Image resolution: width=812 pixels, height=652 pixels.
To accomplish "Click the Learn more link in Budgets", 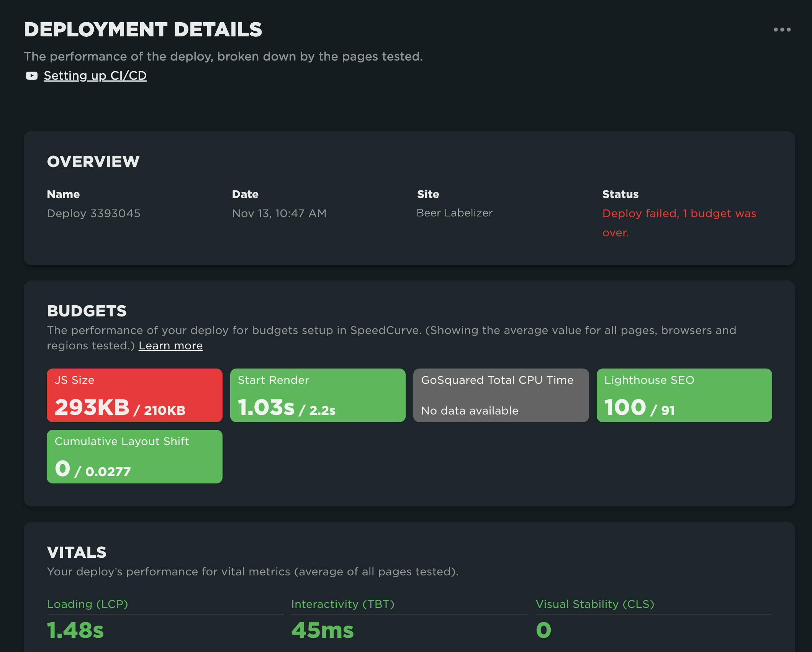I will tap(170, 346).
